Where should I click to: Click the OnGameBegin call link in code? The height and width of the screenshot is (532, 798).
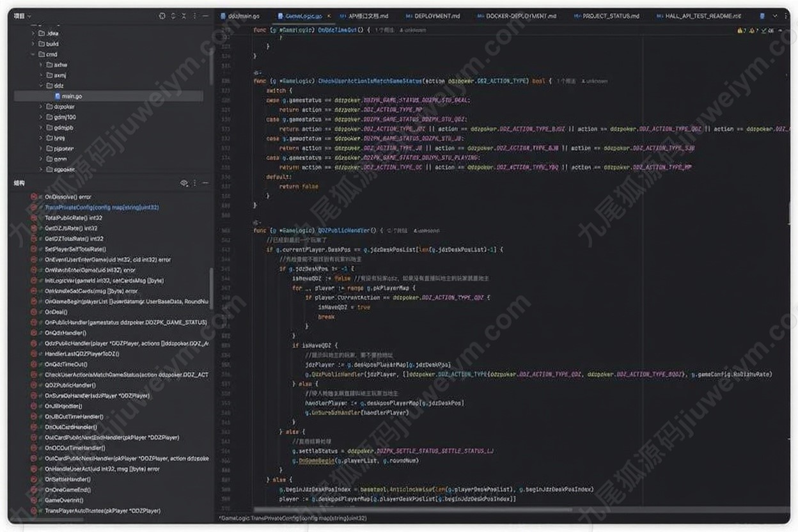[318, 460]
